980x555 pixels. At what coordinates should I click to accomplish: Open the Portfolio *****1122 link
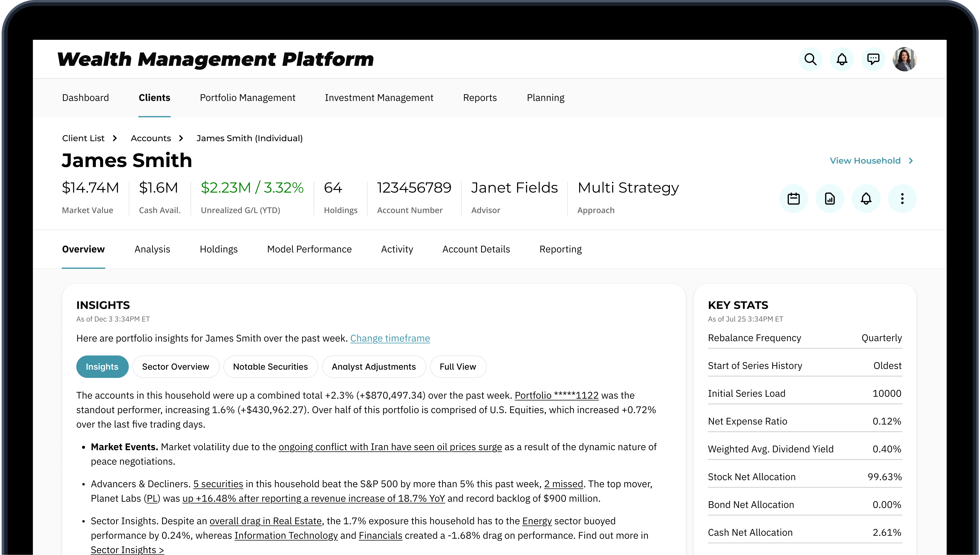coord(557,395)
